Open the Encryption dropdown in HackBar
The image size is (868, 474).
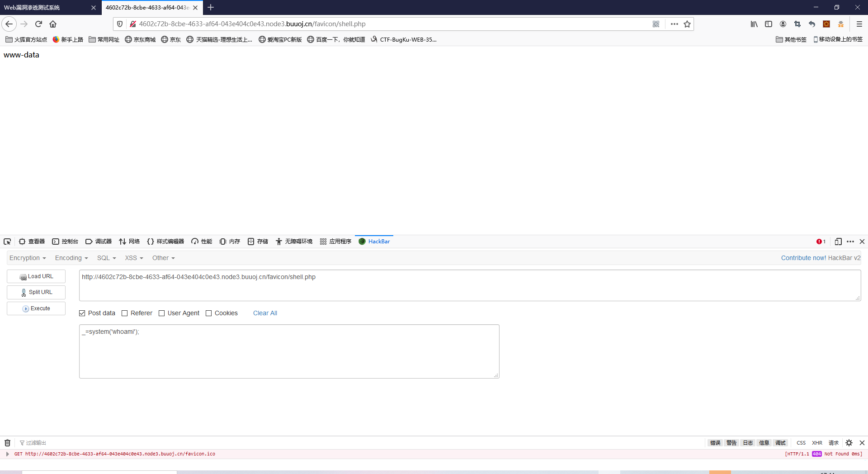pyautogui.click(x=27, y=258)
